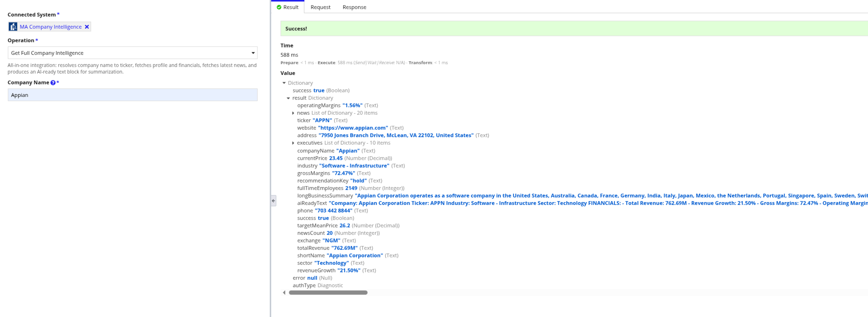The width and height of the screenshot is (868, 317).
Task: Select the sector "Technology" value
Action: coord(332,263)
